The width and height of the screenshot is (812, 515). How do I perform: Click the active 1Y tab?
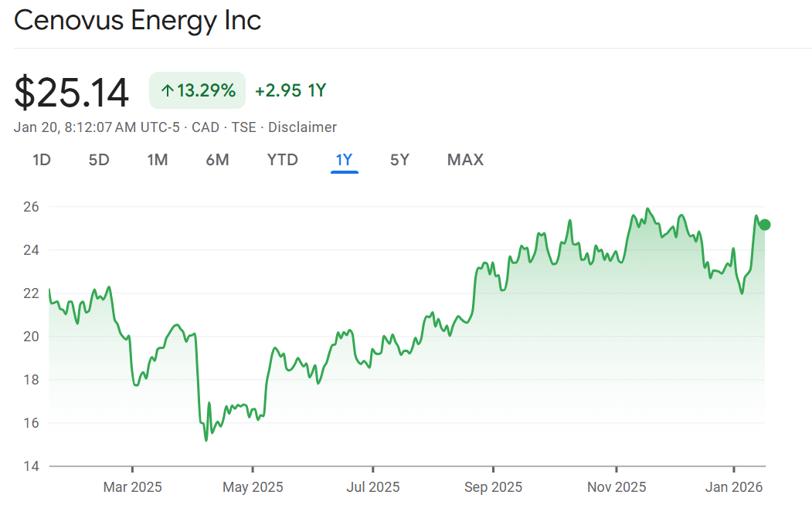coord(344,160)
